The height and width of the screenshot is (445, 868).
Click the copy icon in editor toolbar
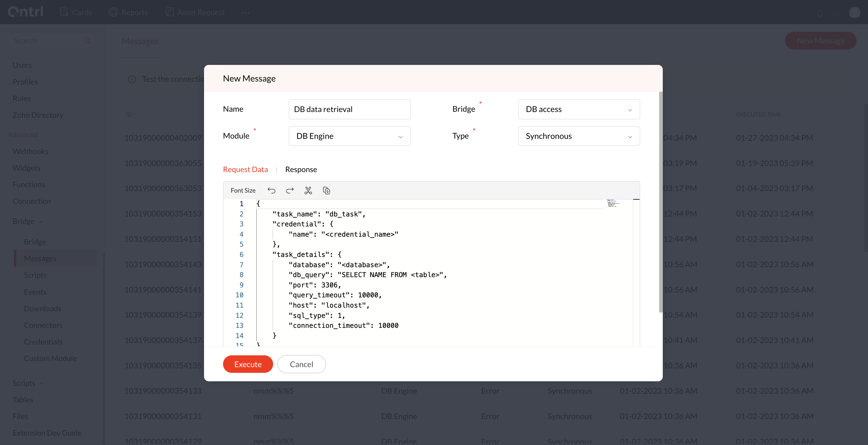click(x=326, y=190)
